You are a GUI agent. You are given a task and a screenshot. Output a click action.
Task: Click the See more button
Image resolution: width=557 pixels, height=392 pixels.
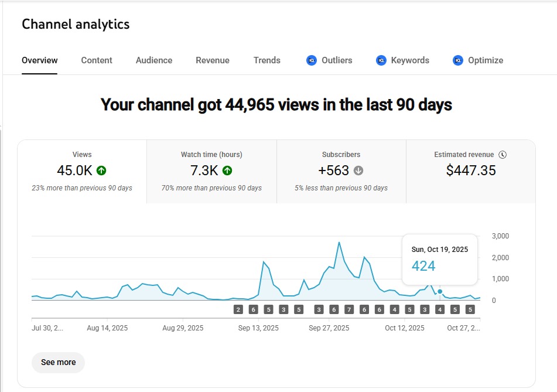(58, 362)
